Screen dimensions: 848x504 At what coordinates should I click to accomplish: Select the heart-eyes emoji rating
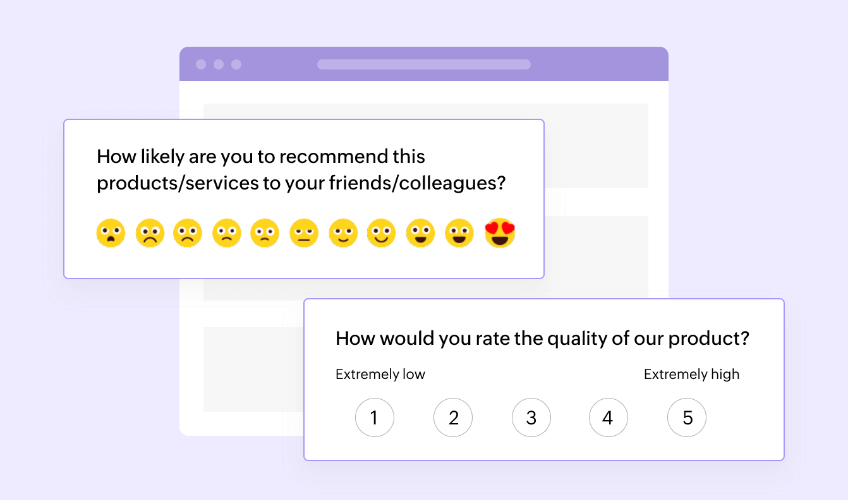point(500,233)
